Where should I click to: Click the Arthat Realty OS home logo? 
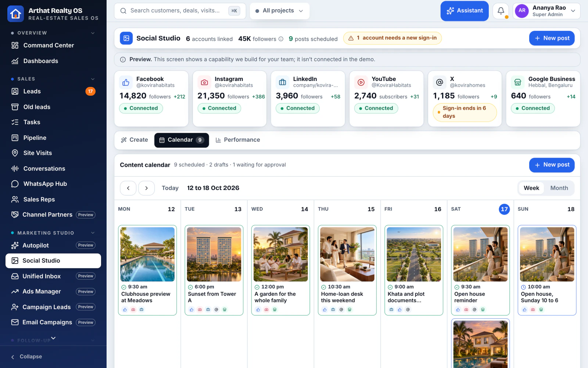click(15, 14)
